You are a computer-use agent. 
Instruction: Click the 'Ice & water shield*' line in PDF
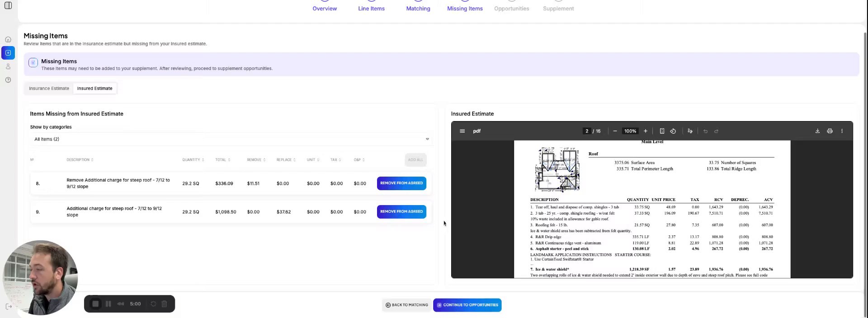point(651,269)
